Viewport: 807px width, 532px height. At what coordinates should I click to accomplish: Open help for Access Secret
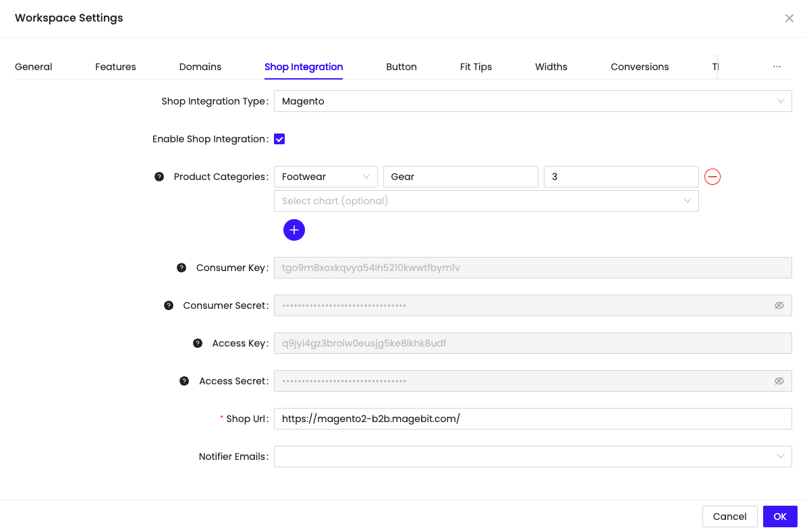(184, 380)
